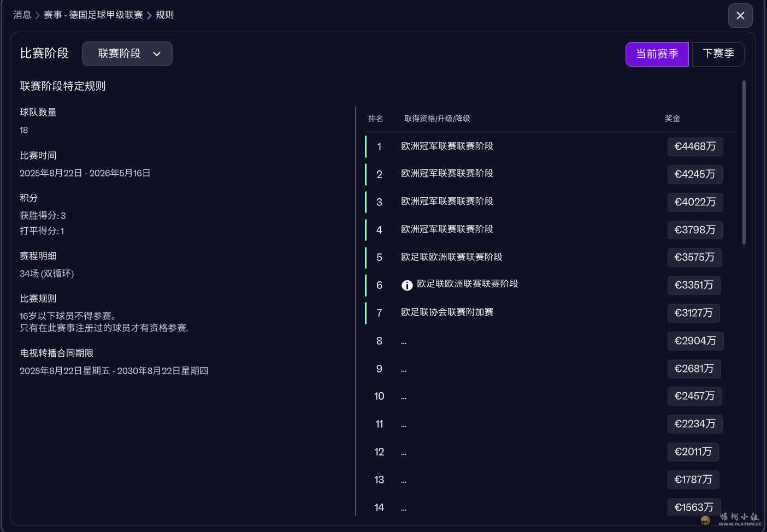This screenshot has width=767, height=532.
Task: Select the €3351万 prize badge
Action: pos(693,285)
